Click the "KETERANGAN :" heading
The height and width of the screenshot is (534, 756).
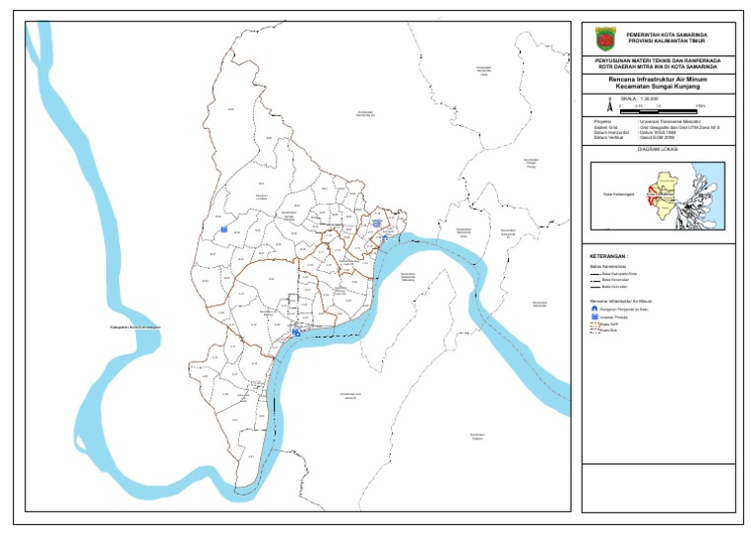[608, 256]
